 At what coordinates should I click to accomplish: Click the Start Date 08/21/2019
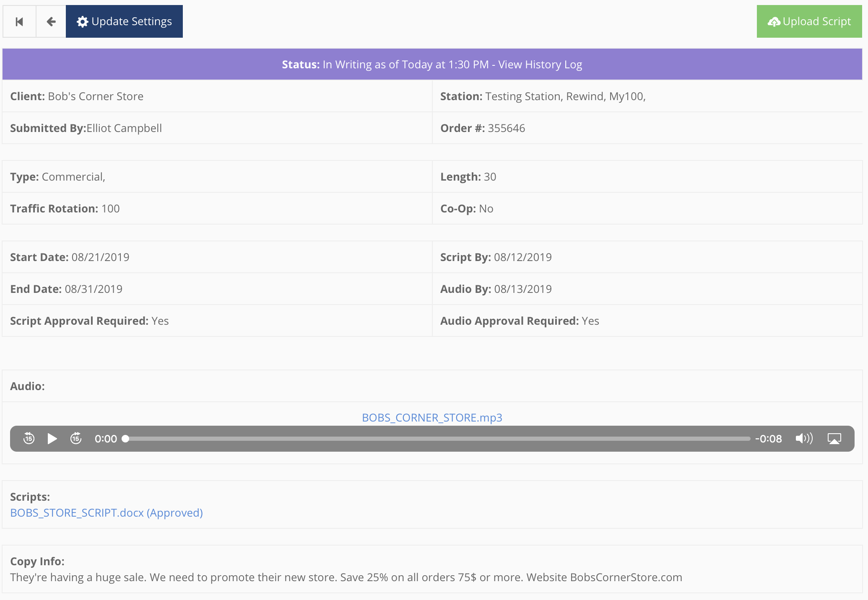coord(100,257)
